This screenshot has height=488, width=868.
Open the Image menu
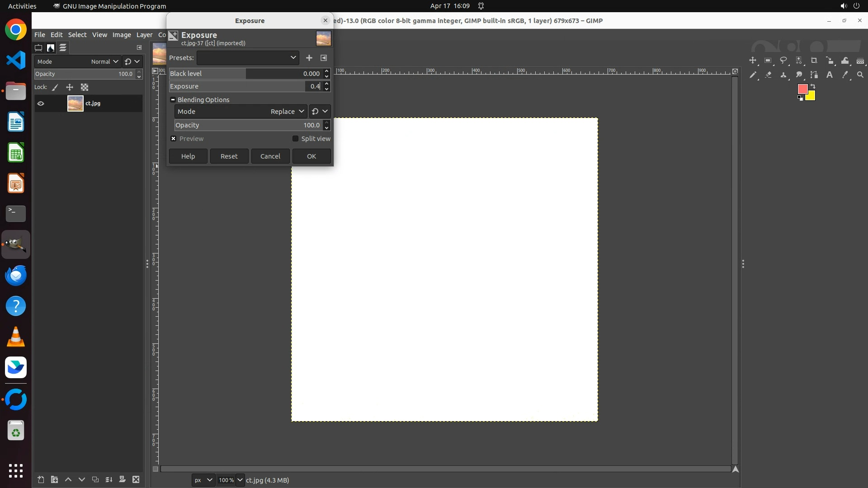121,35
